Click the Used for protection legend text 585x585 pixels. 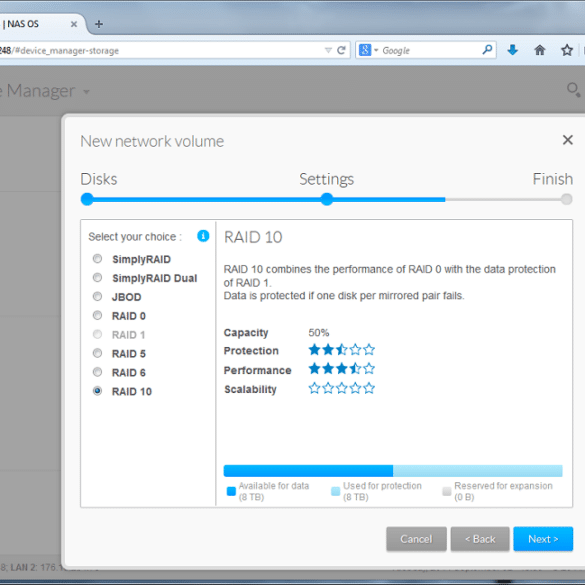pyautogui.click(x=382, y=491)
